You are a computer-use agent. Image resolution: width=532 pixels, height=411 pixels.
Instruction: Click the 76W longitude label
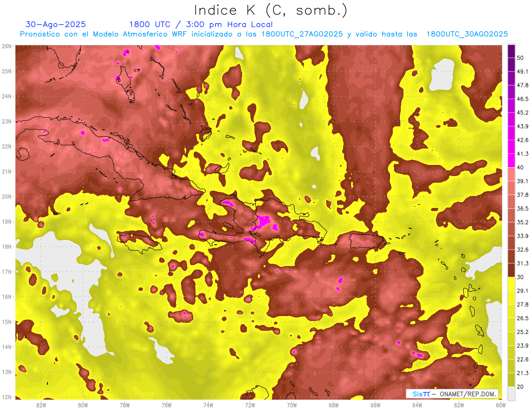coord(167,405)
